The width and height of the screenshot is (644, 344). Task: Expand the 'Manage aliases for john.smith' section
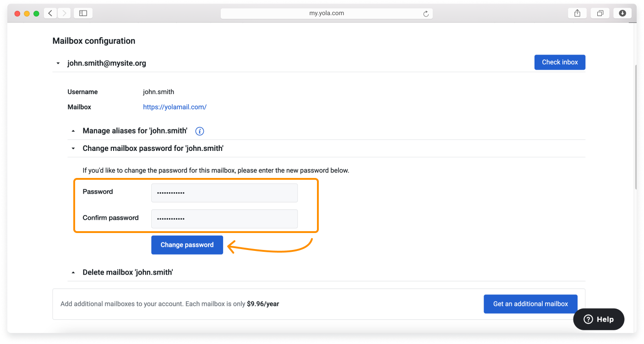point(73,130)
